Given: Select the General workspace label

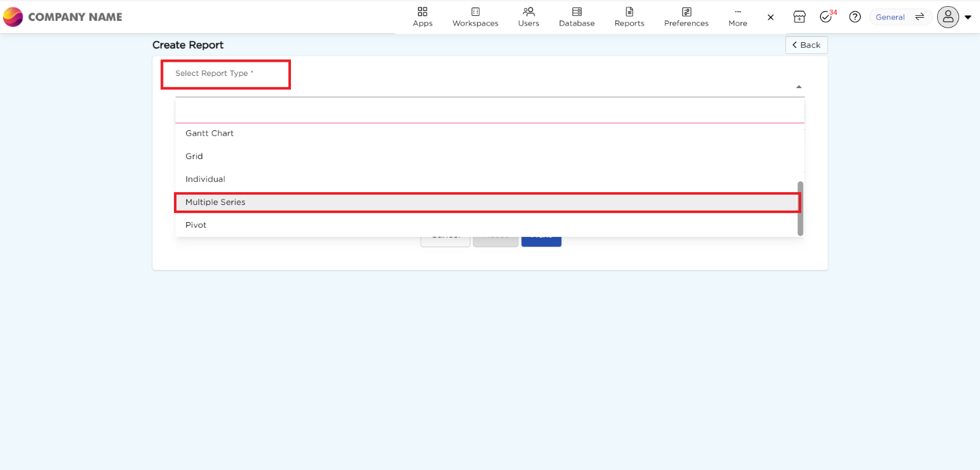Looking at the screenshot, I should (890, 17).
